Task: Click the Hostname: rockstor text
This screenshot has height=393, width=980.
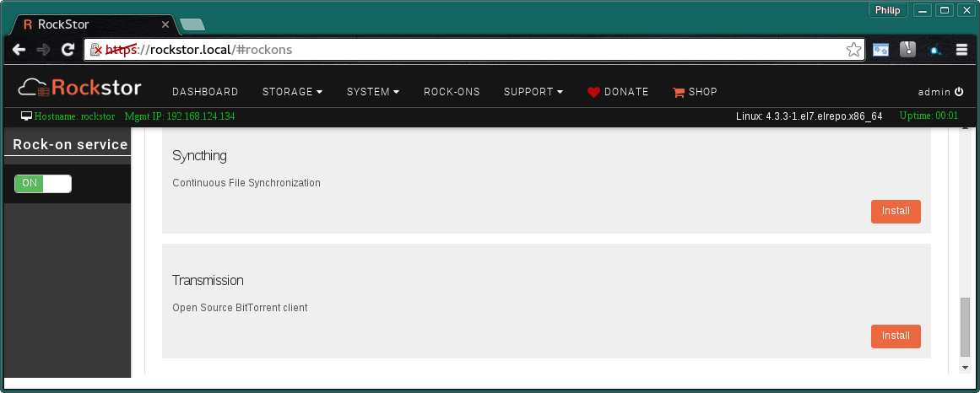Action: [x=74, y=116]
